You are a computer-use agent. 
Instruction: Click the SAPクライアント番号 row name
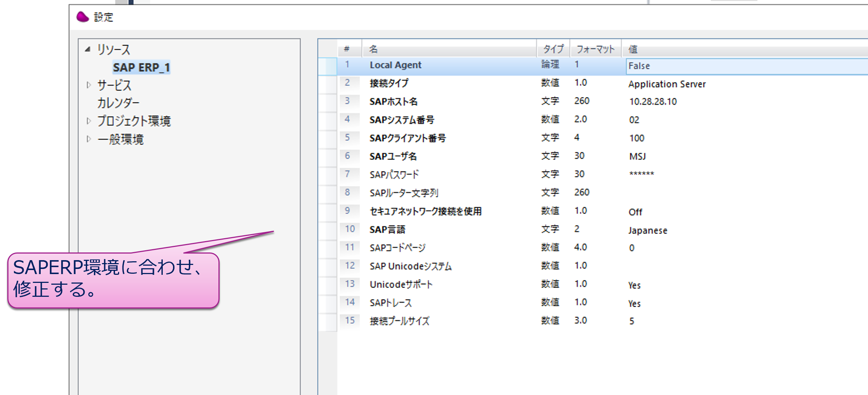point(408,138)
